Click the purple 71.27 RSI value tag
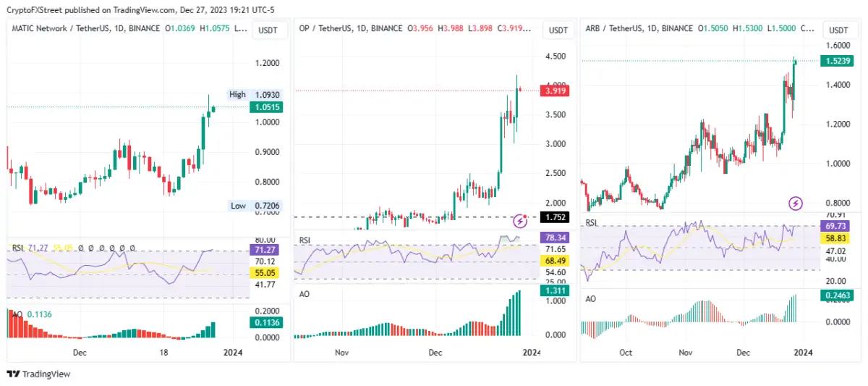Image resolution: width=868 pixels, height=386 pixels. tap(265, 251)
